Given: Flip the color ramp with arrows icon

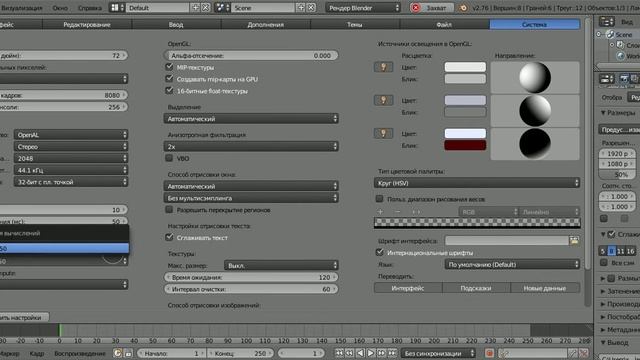Looking at the screenshot, I should coord(416,211).
